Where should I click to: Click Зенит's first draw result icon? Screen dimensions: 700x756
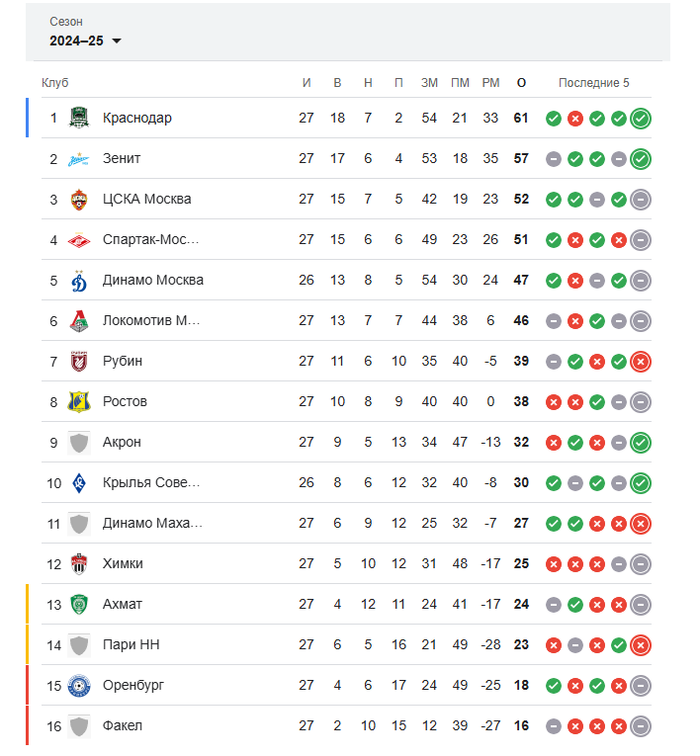554,159
